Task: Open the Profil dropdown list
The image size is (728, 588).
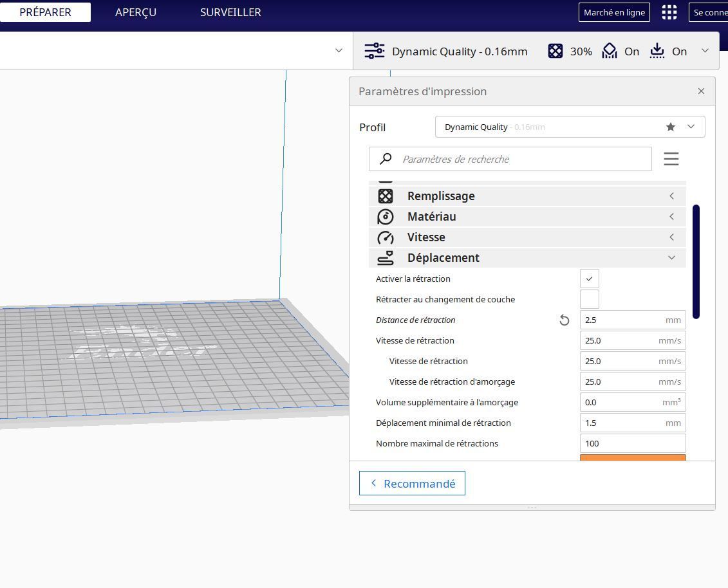Action: point(570,127)
